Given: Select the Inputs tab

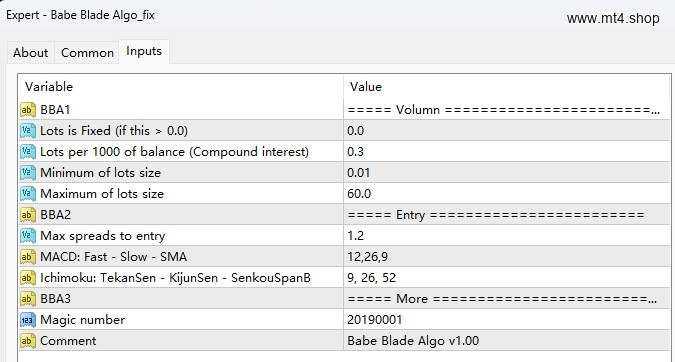Looking at the screenshot, I should point(144,51).
